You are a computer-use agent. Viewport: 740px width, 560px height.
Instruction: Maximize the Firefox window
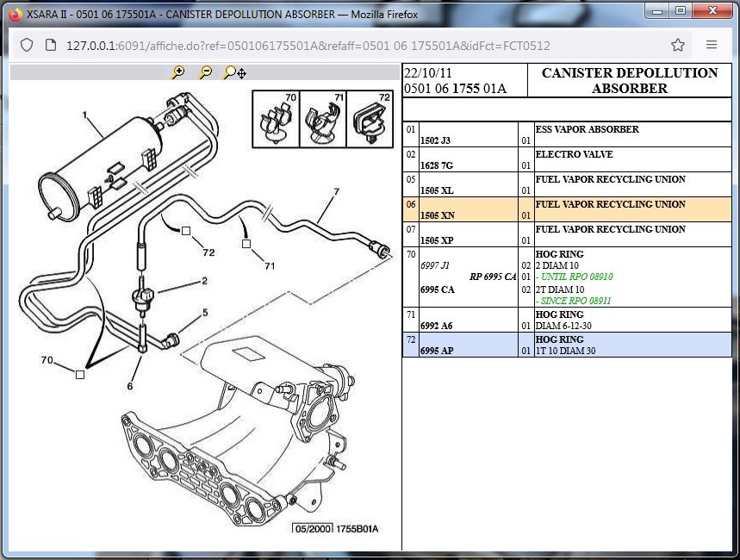(680, 11)
